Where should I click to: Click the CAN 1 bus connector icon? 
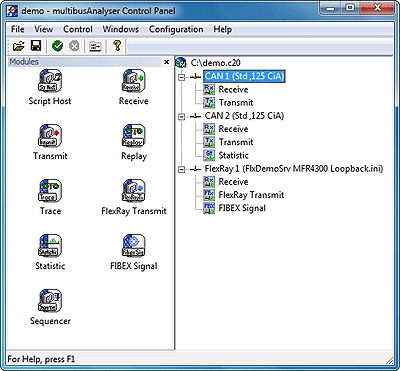pyautogui.click(x=196, y=77)
